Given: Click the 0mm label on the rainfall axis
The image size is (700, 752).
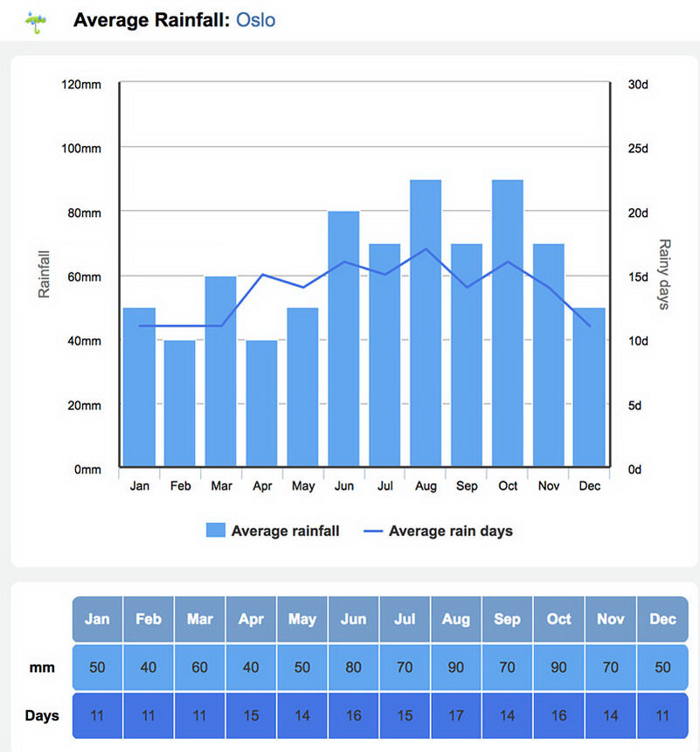Looking at the screenshot, I should tap(87, 470).
